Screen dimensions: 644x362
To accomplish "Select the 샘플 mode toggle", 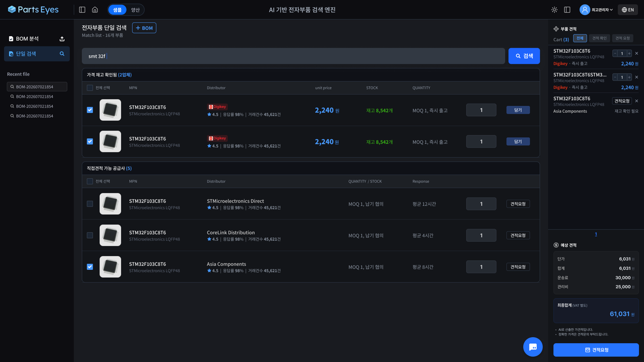I will click(x=117, y=10).
